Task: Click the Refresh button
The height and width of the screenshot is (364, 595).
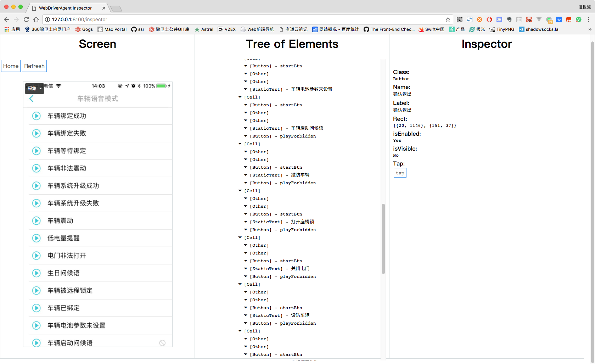Action: coord(34,66)
